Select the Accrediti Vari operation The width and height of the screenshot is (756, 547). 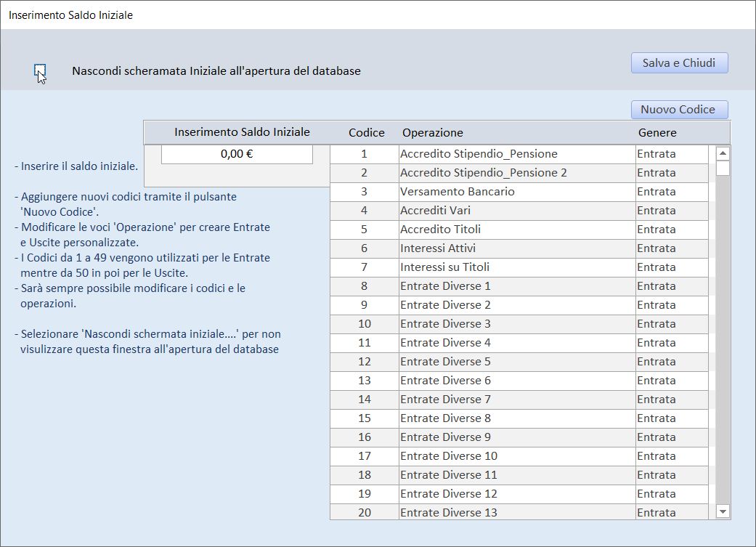pos(517,211)
